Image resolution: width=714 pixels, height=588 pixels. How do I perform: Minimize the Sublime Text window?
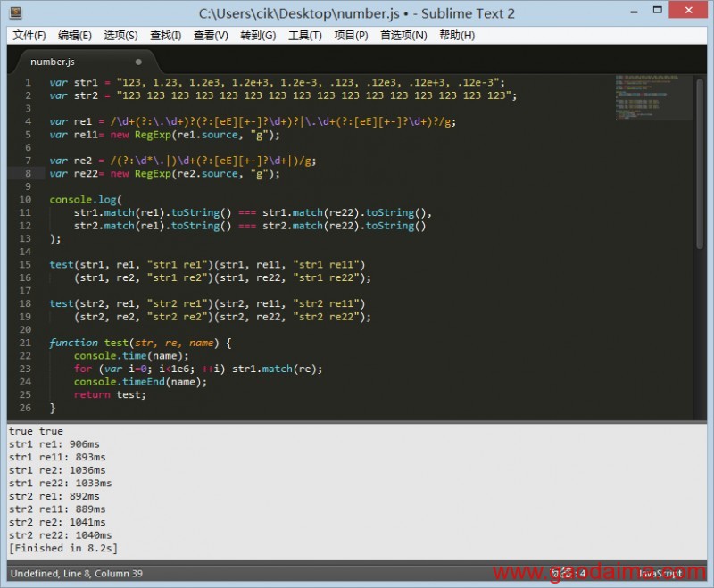pyautogui.click(x=634, y=11)
